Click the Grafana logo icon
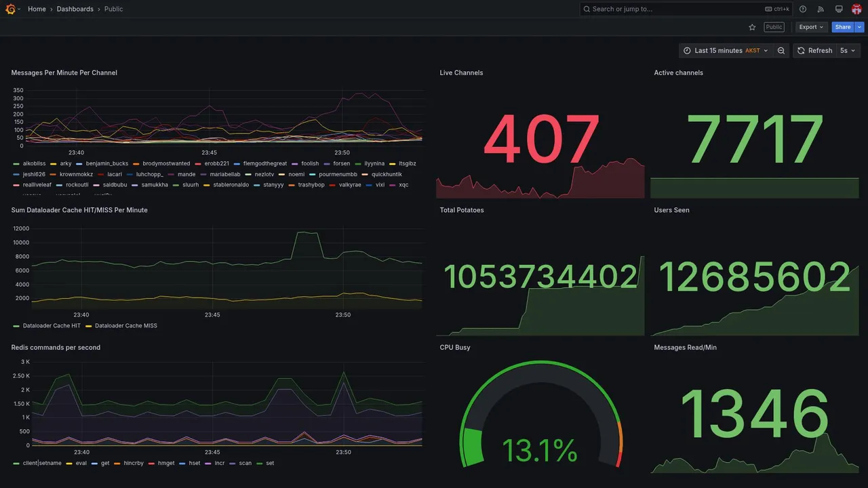This screenshot has height=488, width=868. pos(12,9)
